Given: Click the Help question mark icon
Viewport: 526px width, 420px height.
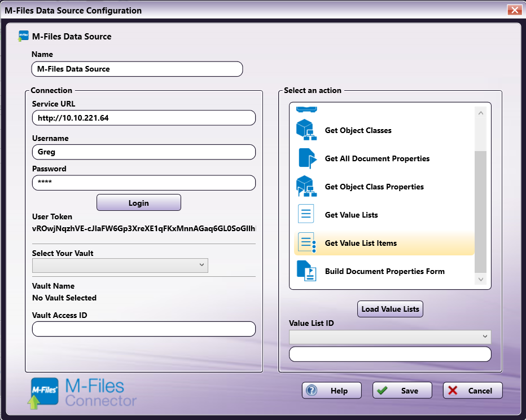Looking at the screenshot, I should 312,390.
